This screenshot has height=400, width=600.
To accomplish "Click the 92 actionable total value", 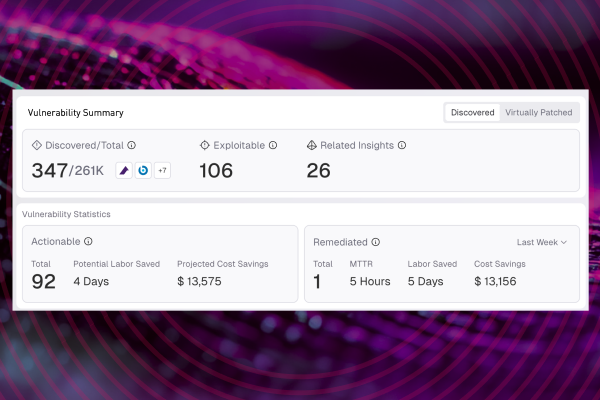I will point(44,282).
